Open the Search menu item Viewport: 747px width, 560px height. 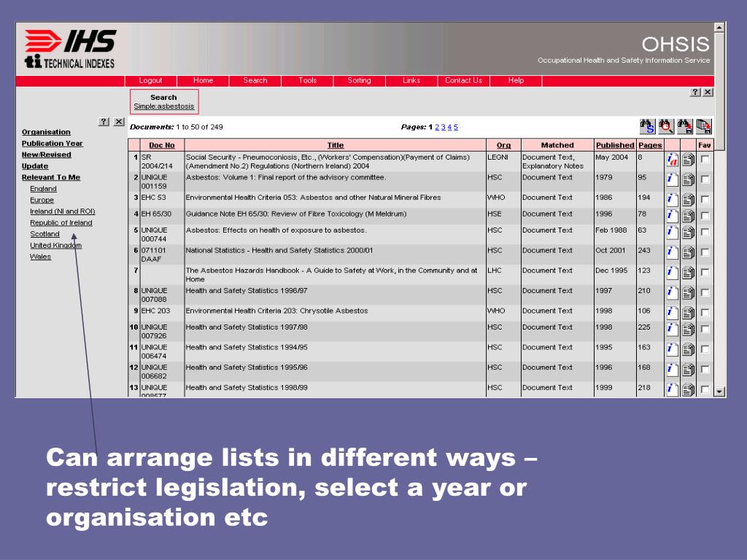click(255, 80)
